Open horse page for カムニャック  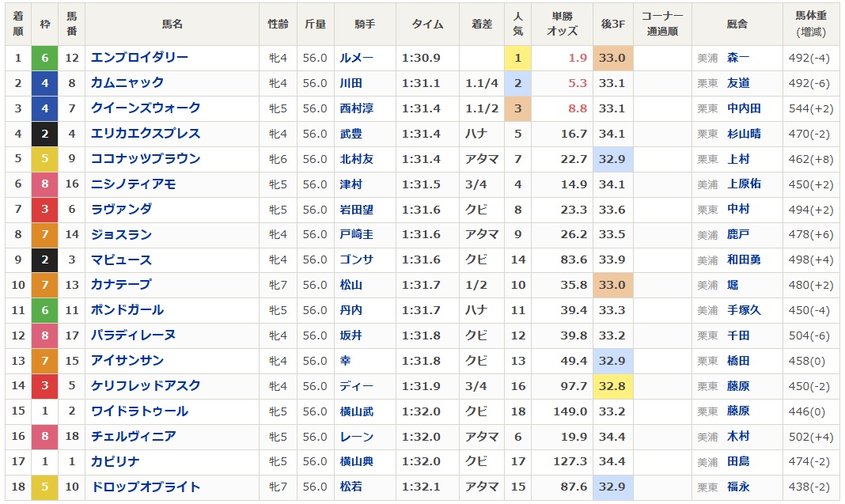point(127,83)
